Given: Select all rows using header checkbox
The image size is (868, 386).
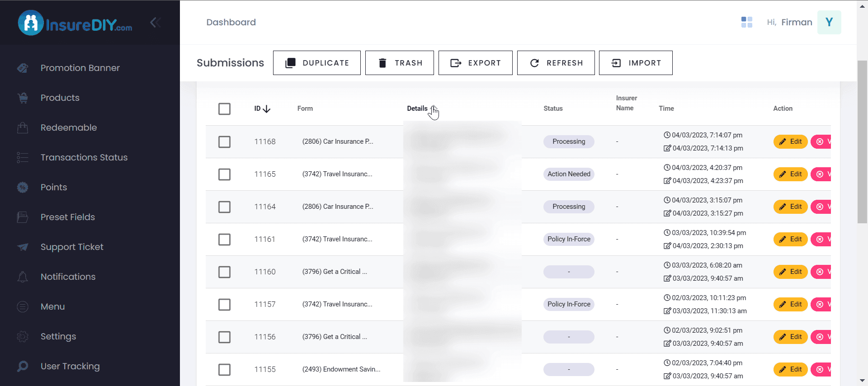Looking at the screenshot, I should (x=224, y=109).
